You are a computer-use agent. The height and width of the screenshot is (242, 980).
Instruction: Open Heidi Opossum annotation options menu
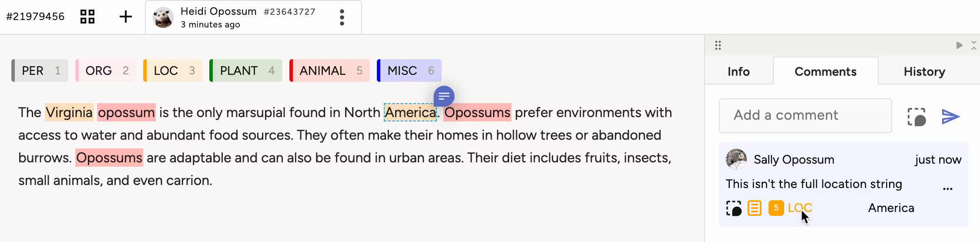click(342, 17)
